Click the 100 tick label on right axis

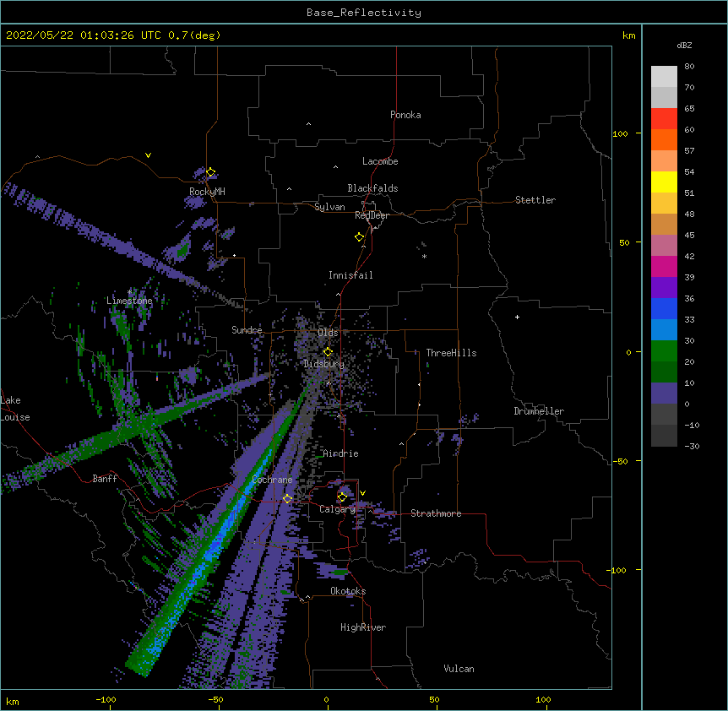point(620,133)
